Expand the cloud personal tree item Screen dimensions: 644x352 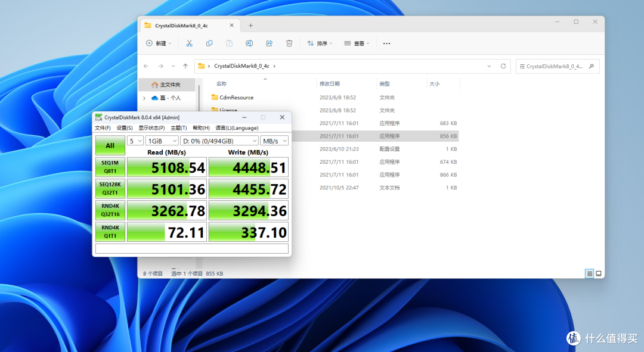[144, 98]
